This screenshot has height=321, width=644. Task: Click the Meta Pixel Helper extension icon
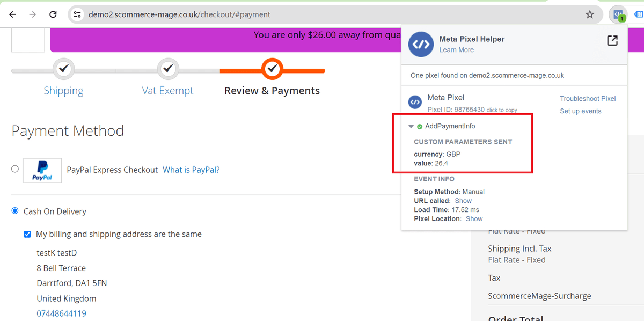tap(619, 14)
